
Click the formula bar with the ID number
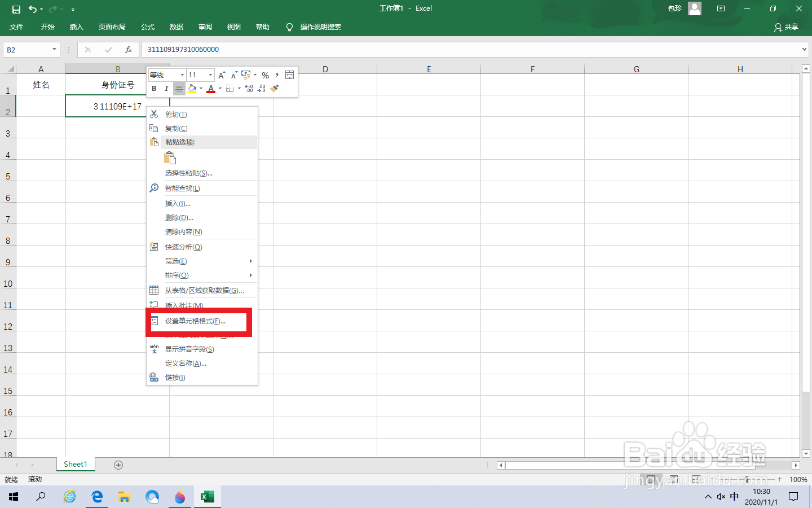tap(470, 50)
